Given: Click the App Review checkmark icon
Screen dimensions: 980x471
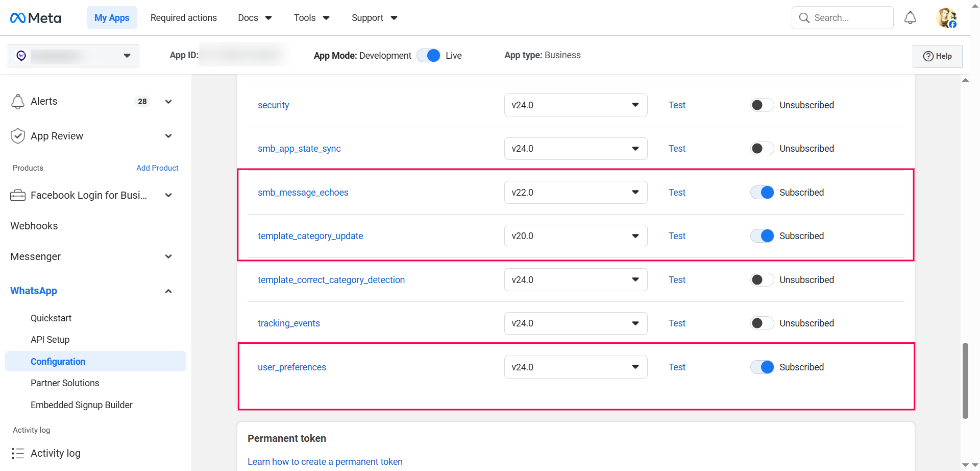Looking at the screenshot, I should [18, 136].
